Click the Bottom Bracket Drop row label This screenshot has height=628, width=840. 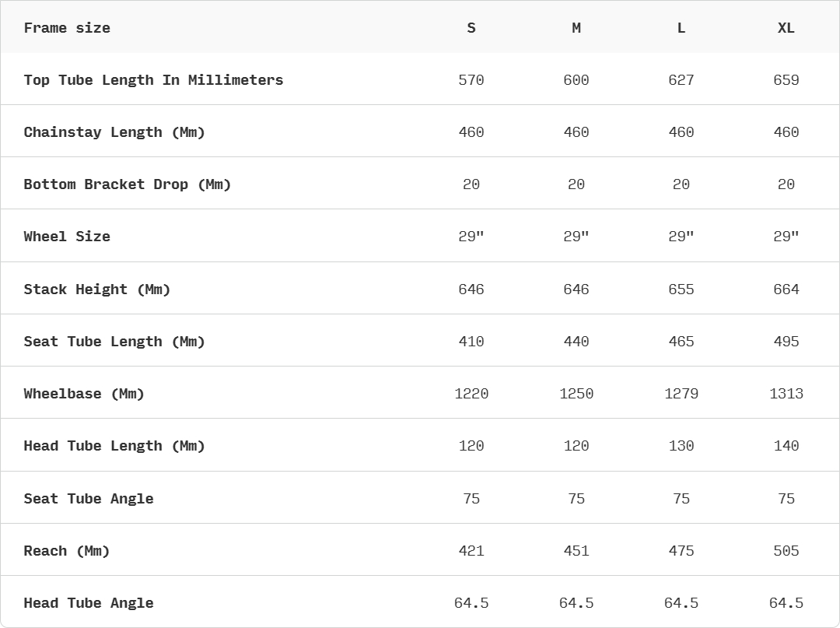pos(127,184)
